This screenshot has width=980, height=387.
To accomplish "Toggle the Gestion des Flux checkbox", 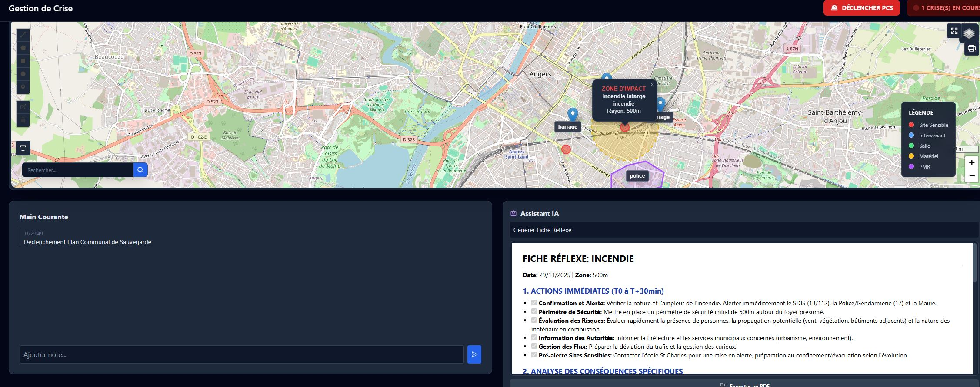I will point(534,346).
